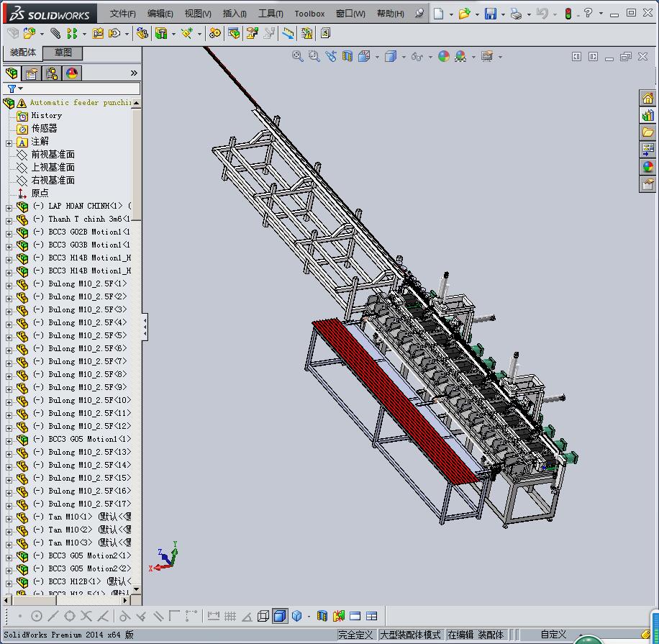Click the Edit Appearance color sphere icon
The height and width of the screenshot is (644, 659).
click(x=444, y=56)
